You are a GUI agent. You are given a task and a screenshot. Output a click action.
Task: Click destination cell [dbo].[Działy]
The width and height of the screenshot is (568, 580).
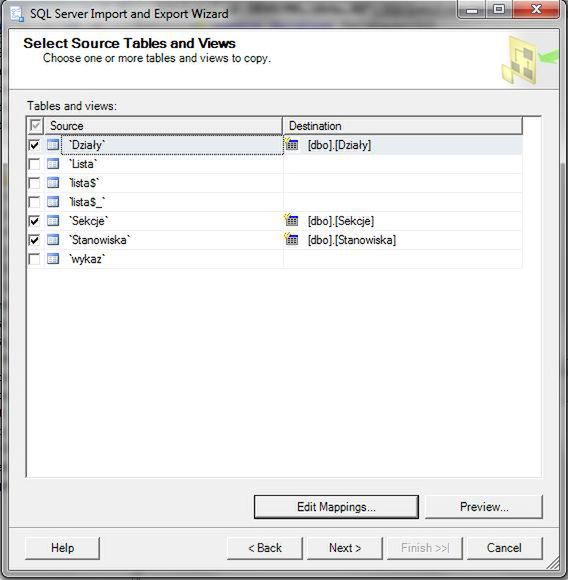pos(403,145)
